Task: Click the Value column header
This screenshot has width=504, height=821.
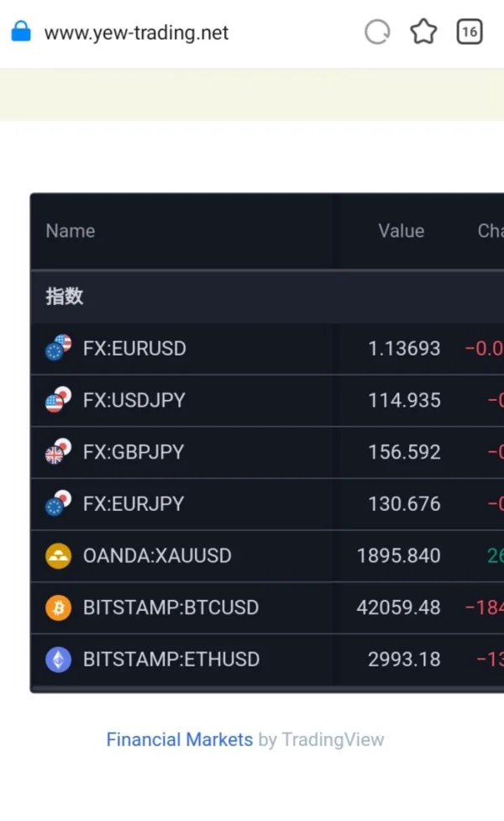Action: 401,231
